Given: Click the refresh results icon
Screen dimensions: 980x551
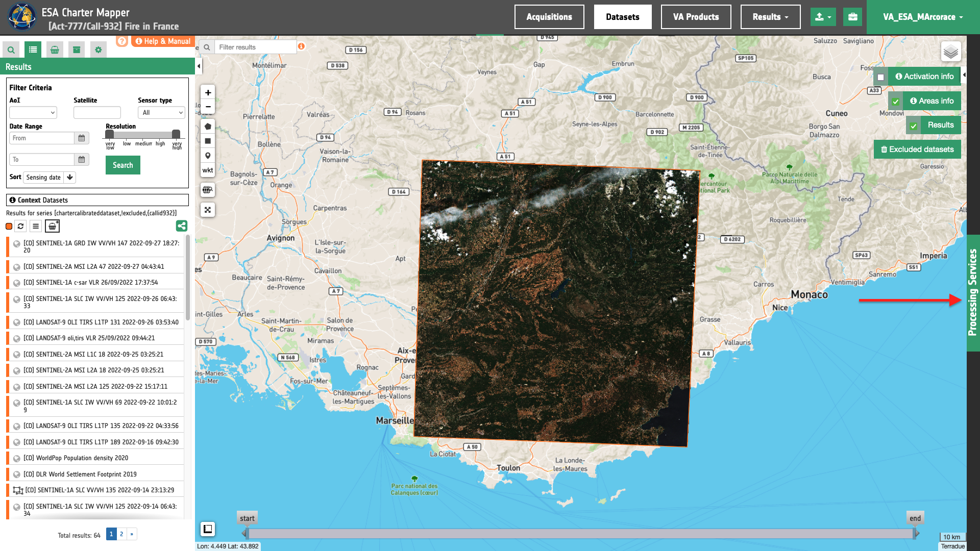Looking at the screenshot, I should tap(20, 226).
